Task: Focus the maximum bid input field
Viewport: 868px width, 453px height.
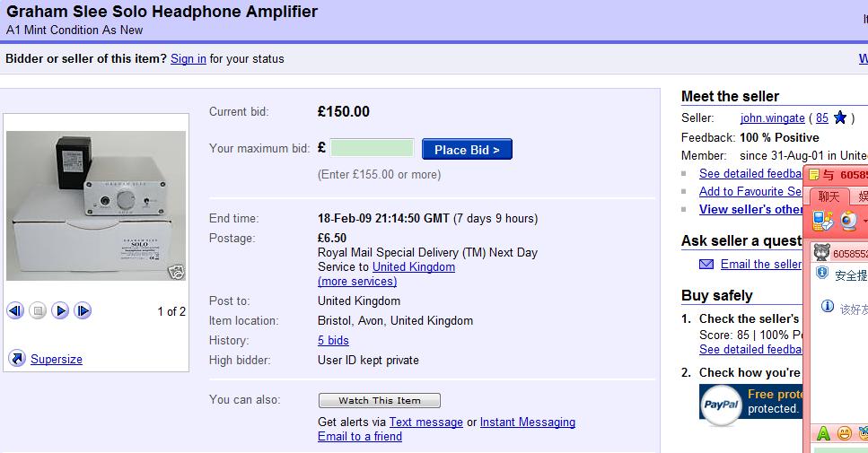Action: click(372, 148)
